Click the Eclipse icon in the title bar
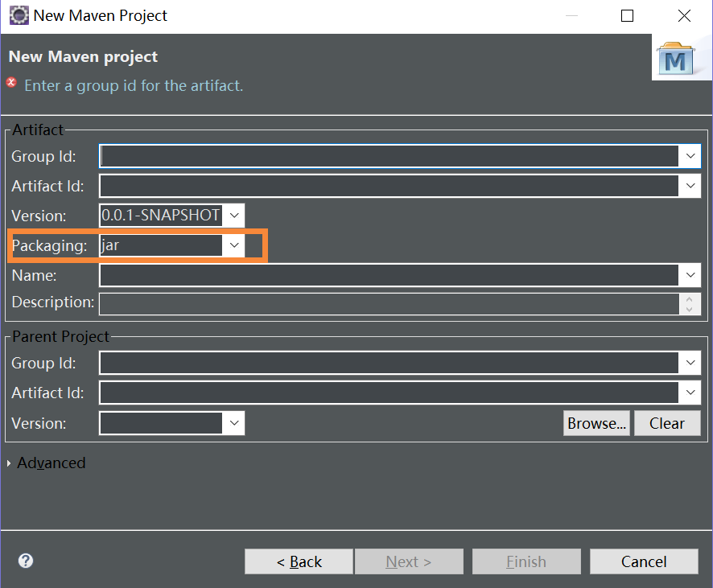Image resolution: width=713 pixels, height=588 pixels. coord(19,15)
